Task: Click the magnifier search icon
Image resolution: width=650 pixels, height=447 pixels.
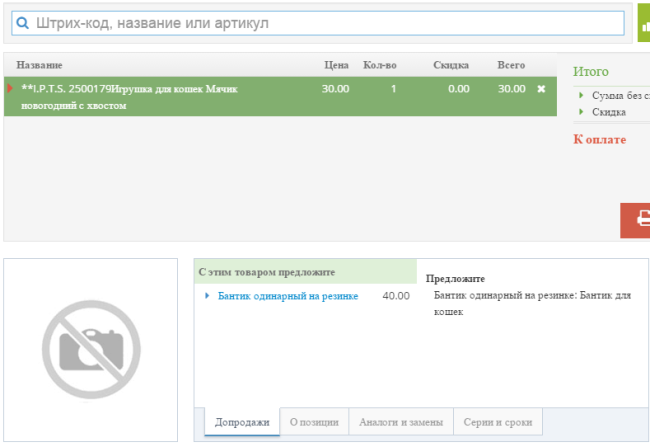Action: [x=22, y=23]
